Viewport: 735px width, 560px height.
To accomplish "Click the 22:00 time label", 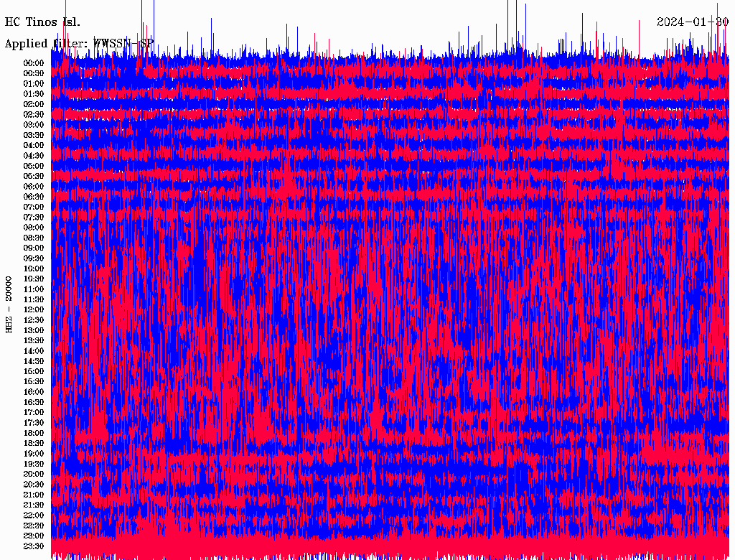I will (x=34, y=515).
